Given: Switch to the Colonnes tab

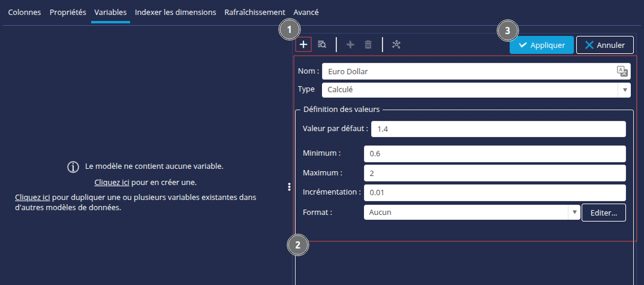Looking at the screenshot, I should 25,12.
